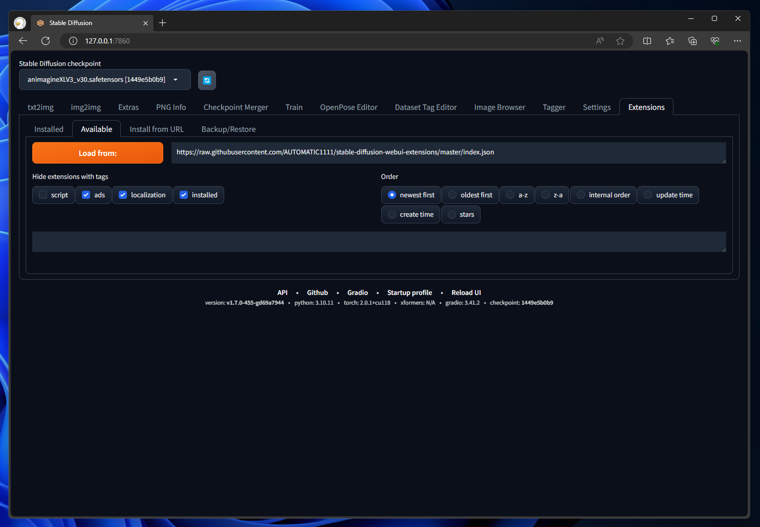
Task: Open the Train tab
Action: 294,107
